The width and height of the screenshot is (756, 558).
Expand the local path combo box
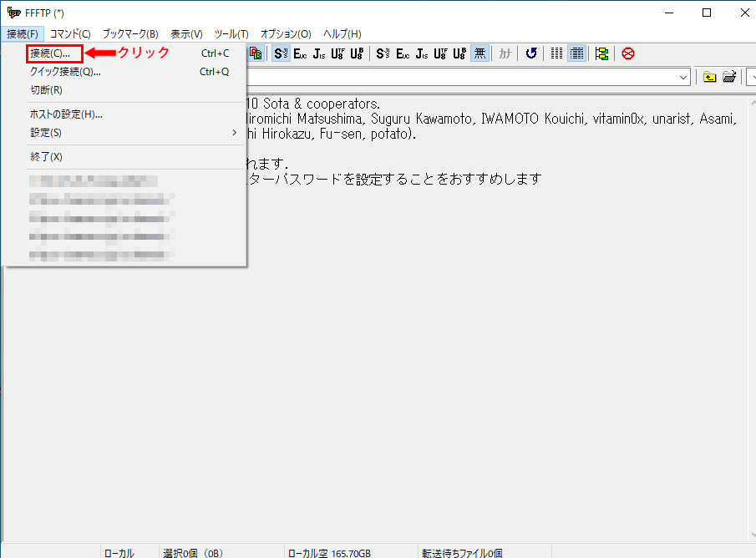(x=684, y=77)
